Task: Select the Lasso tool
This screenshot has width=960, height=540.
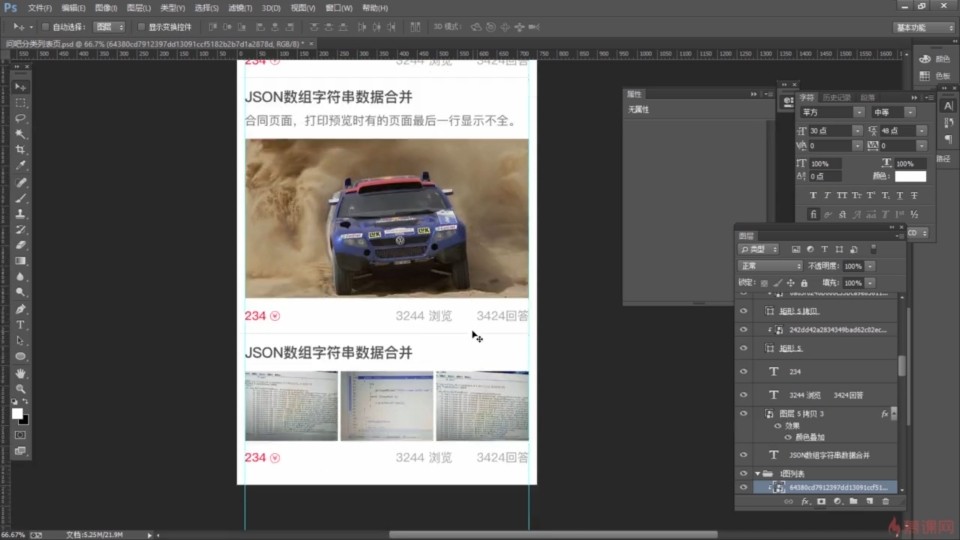Action: [x=20, y=118]
